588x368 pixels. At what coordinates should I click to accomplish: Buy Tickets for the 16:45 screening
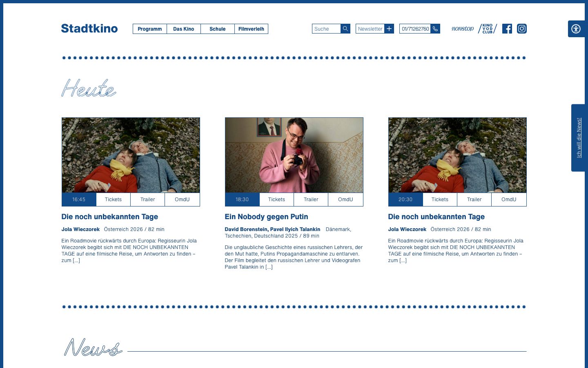tap(113, 200)
